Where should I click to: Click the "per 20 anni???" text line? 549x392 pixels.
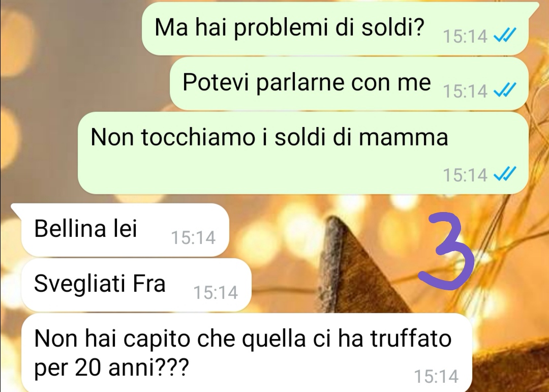(x=111, y=368)
